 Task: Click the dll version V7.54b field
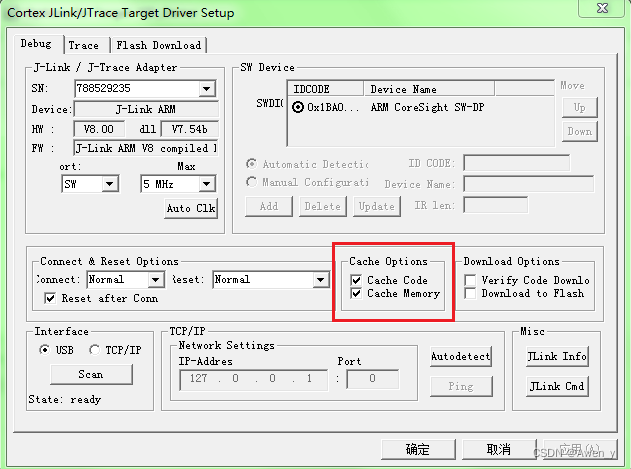tap(190, 129)
